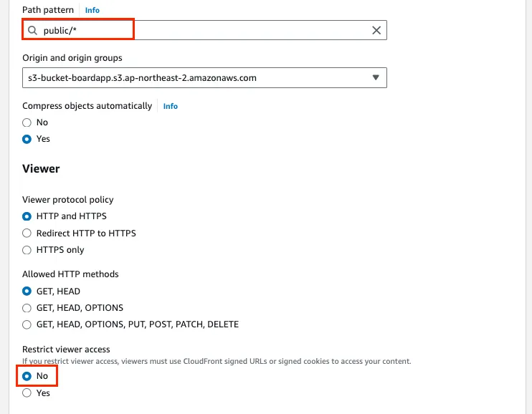Select GET, HEAD allowed methods

[27, 292]
